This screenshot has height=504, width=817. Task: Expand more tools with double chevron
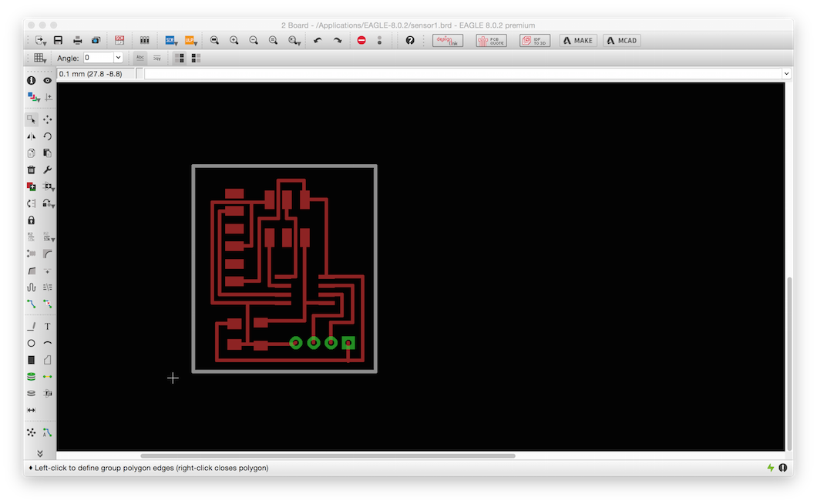click(39, 453)
